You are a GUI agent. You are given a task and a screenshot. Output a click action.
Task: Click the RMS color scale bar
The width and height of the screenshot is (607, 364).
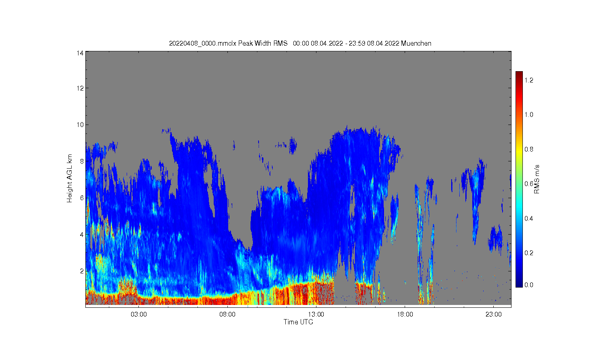[x=519, y=179]
